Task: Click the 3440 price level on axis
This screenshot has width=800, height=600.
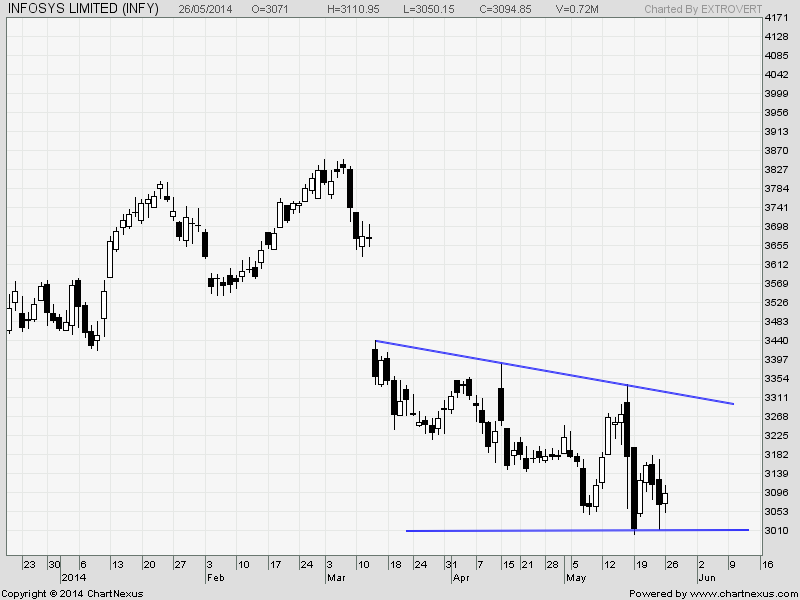Action: coord(777,341)
